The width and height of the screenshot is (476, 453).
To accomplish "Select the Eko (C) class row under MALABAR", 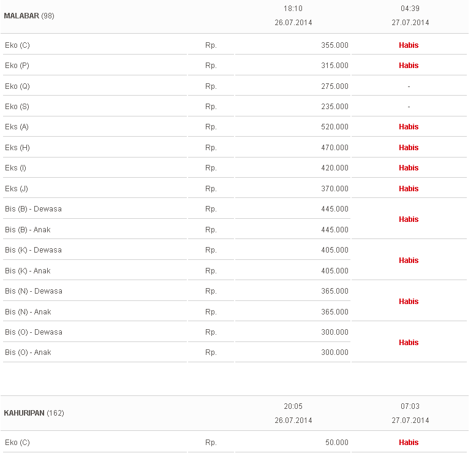I will [17, 45].
